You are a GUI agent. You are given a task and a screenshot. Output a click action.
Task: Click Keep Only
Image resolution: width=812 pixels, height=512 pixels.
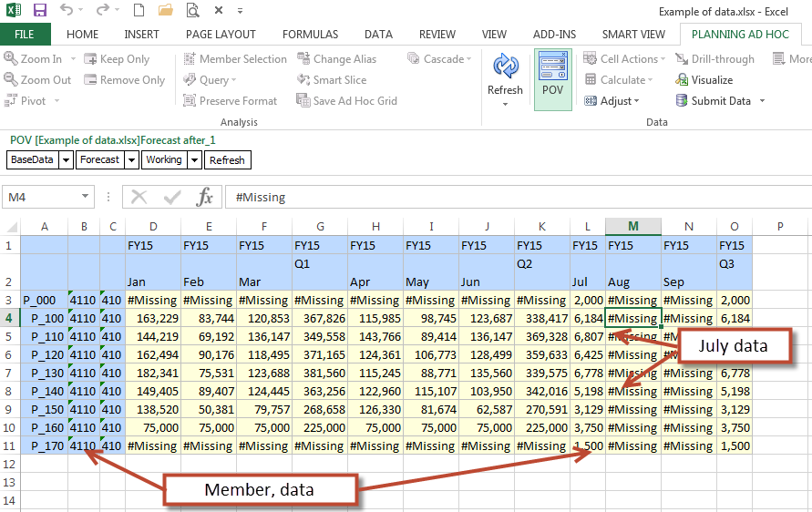pos(117,59)
